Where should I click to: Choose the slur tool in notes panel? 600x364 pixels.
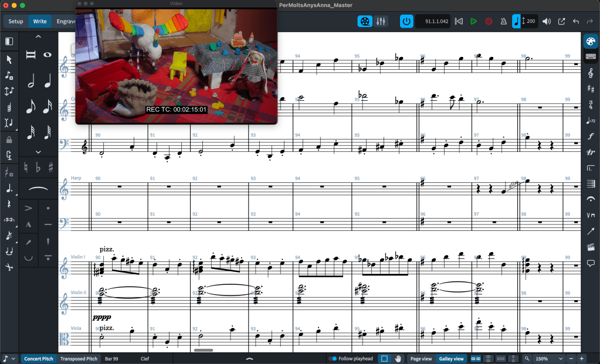click(x=38, y=189)
